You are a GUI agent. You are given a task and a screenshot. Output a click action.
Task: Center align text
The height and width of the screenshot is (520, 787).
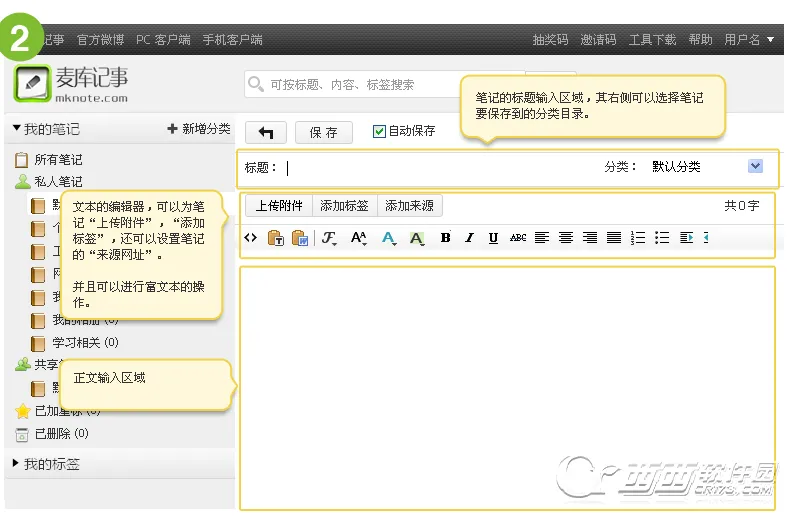tap(566, 237)
